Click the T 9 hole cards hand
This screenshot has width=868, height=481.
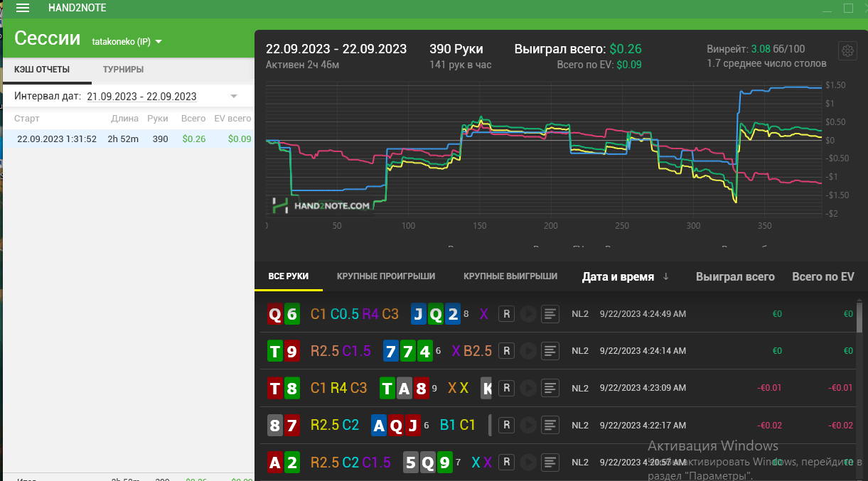coord(283,350)
